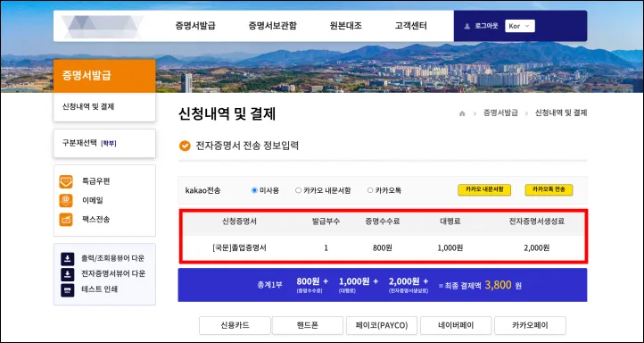Click the 신청증명서 column header
The height and width of the screenshot is (343, 644).
tap(239, 222)
